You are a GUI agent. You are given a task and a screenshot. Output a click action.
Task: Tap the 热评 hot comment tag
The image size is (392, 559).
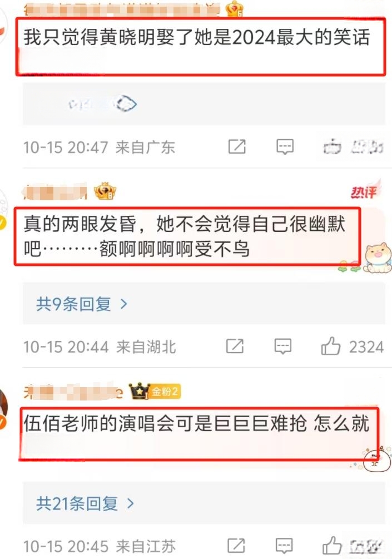click(x=365, y=191)
